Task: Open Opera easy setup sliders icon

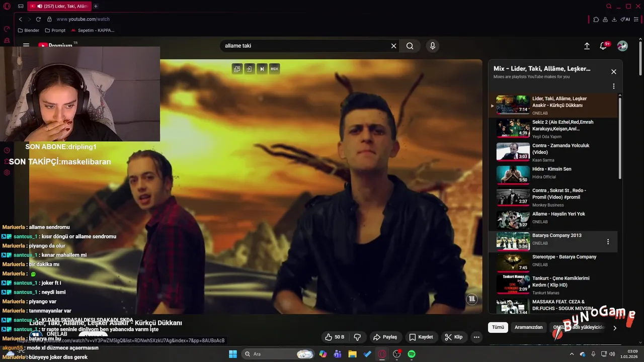Action: click(x=636, y=19)
